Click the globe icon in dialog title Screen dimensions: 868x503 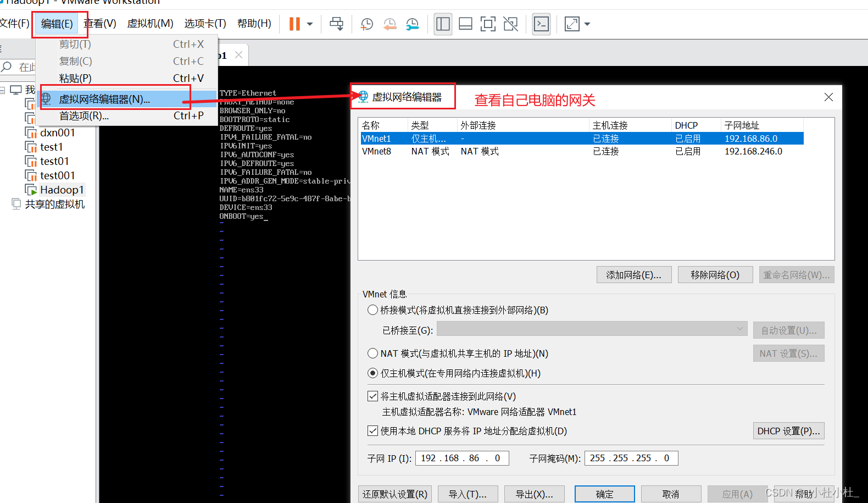pos(363,97)
